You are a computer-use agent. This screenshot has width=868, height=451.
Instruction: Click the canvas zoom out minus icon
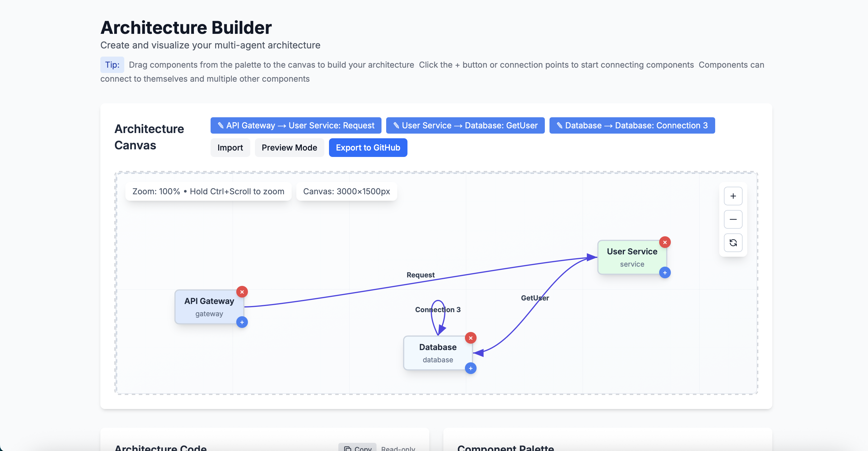click(x=733, y=219)
